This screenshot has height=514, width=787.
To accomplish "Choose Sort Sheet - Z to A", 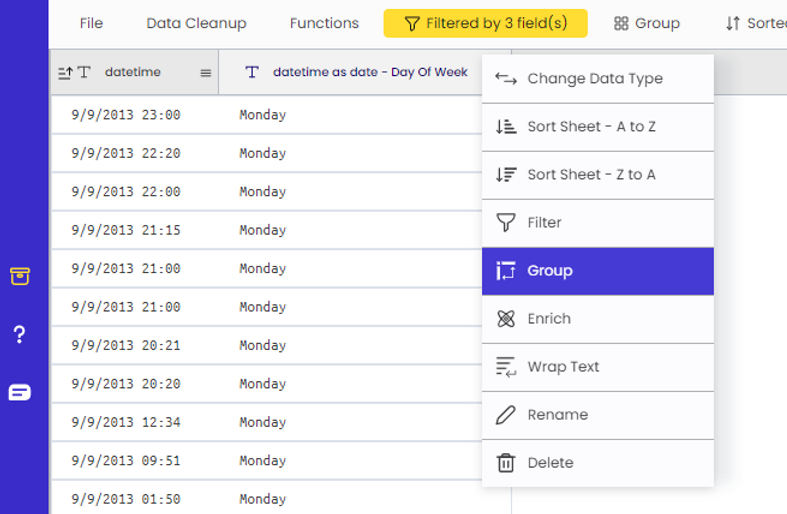I will click(x=591, y=175).
